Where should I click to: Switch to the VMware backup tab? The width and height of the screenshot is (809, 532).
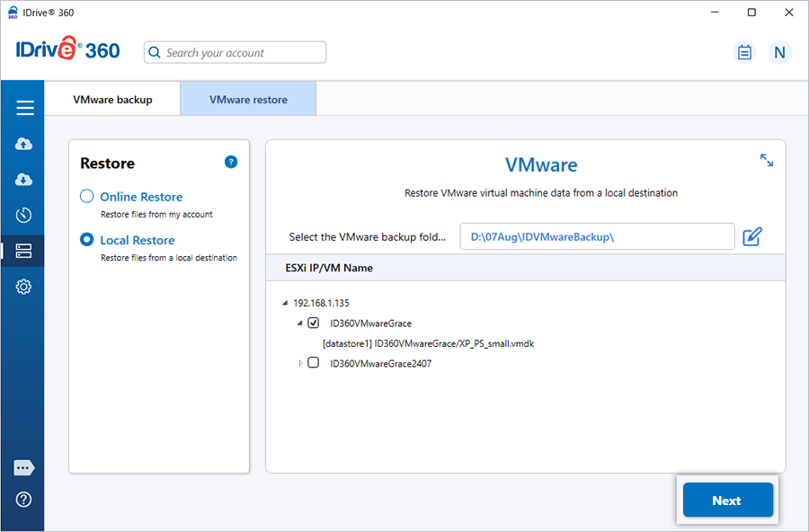tap(112, 99)
